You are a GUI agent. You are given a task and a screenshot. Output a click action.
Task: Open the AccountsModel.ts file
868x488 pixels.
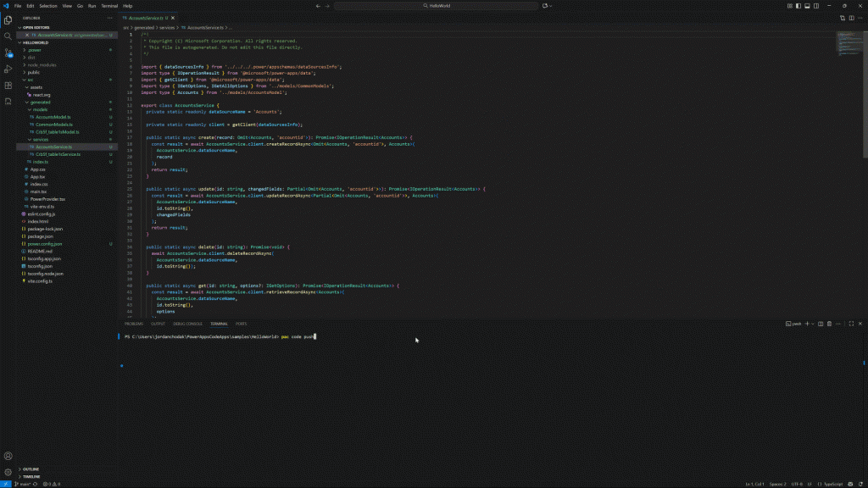[53, 117]
